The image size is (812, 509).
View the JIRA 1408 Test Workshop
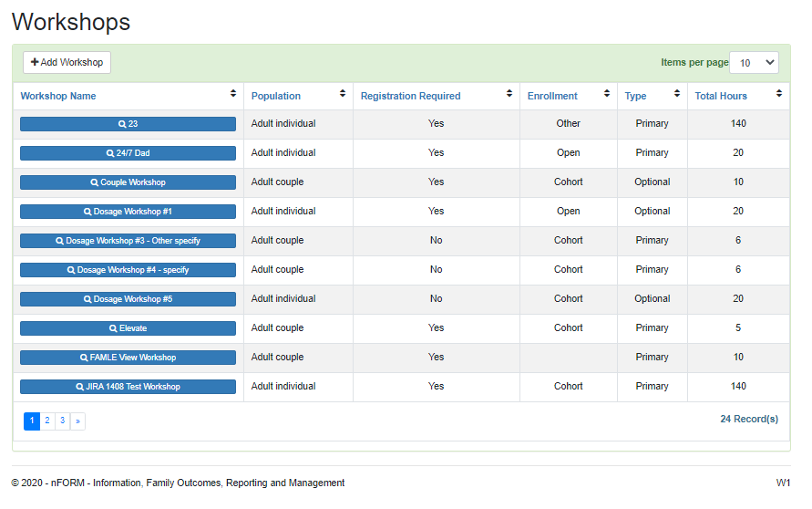[128, 387]
